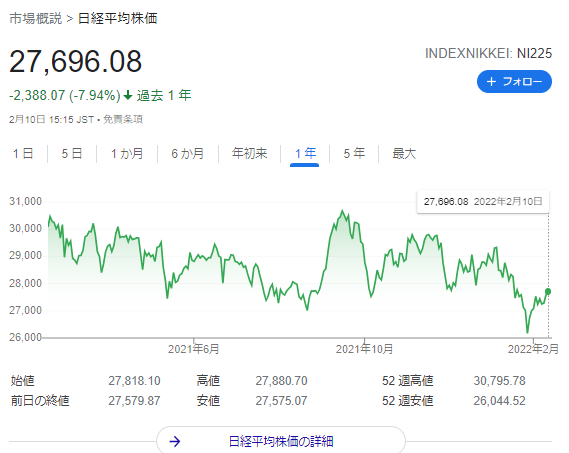Click the 日経平均株価 breadcrumb title
The width and height of the screenshot is (569, 453).
click(x=118, y=18)
